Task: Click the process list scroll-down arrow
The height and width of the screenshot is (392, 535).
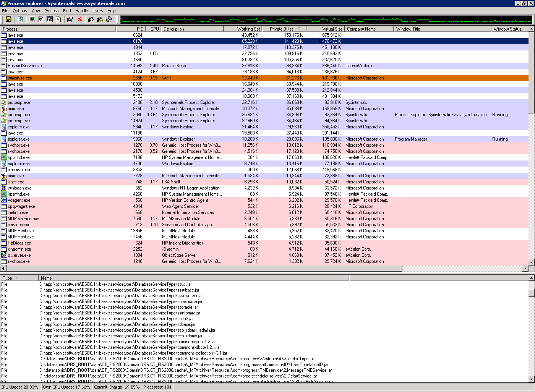Action: 531,262
